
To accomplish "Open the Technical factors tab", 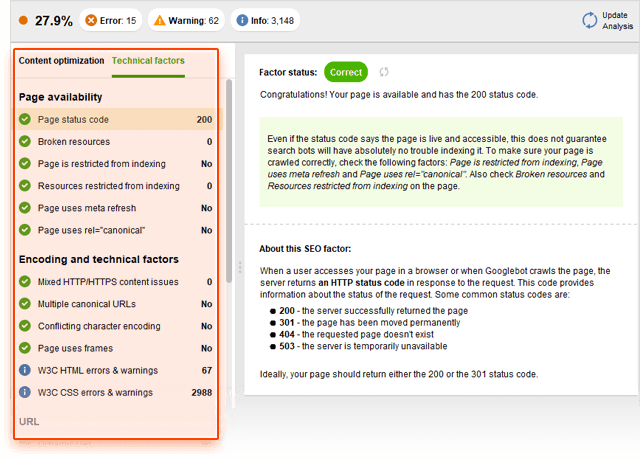I will [148, 61].
